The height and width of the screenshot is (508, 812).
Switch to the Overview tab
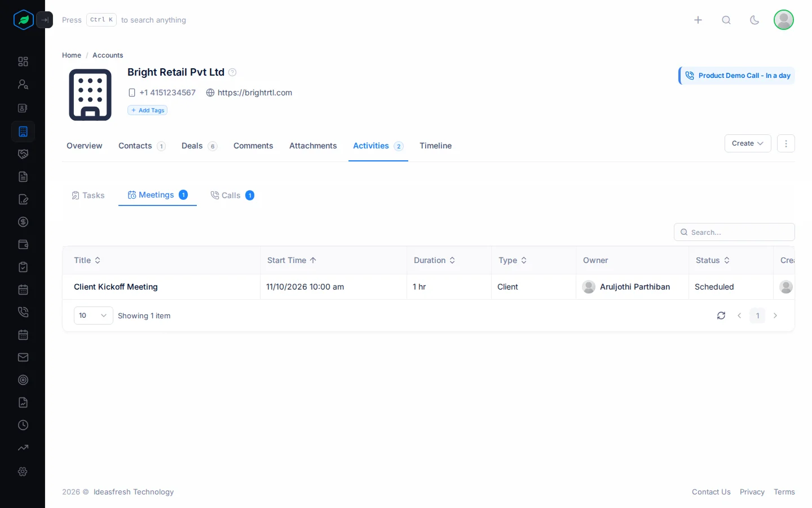(x=85, y=146)
